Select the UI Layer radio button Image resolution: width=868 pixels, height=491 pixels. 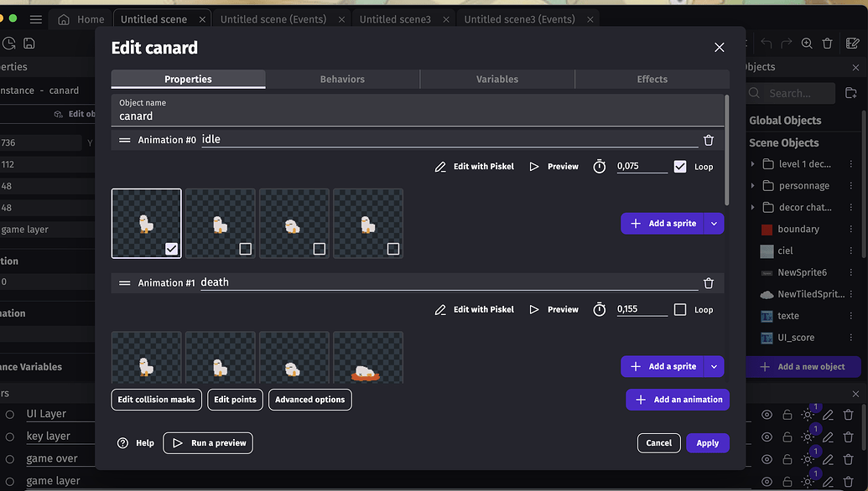click(x=10, y=414)
